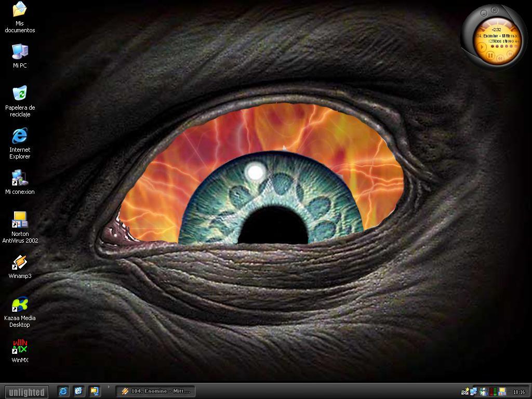Image resolution: width=532 pixels, height=399 pixels.
Task: Open the Norton AntiVirus tray icon
Action: [x=502, y=392]
